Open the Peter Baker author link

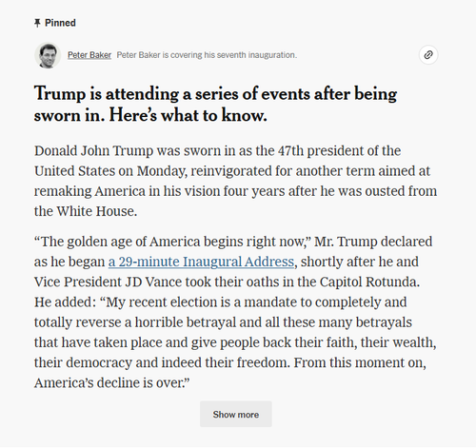(89, 55)
